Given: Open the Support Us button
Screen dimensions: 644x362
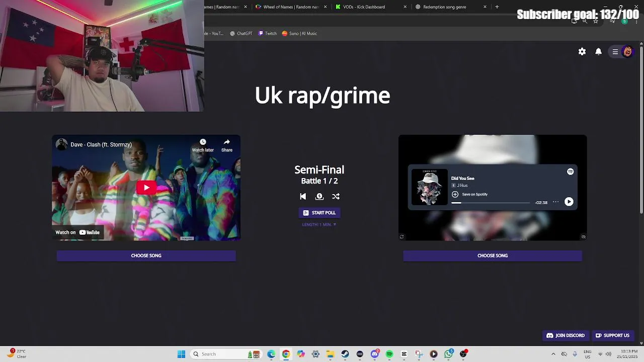Looking at the screenshot, I should [x=612, y=335].
